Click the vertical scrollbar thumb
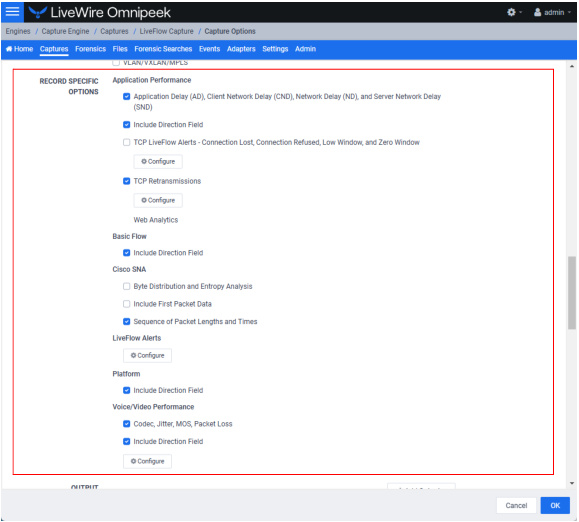The image size is (579, 522). (572, 292)
